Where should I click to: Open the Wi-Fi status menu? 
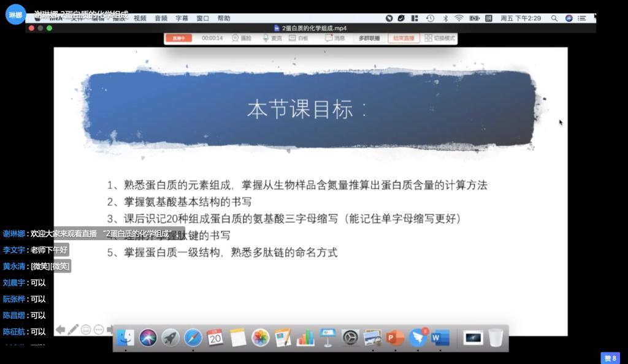click(x=459, y=18)
